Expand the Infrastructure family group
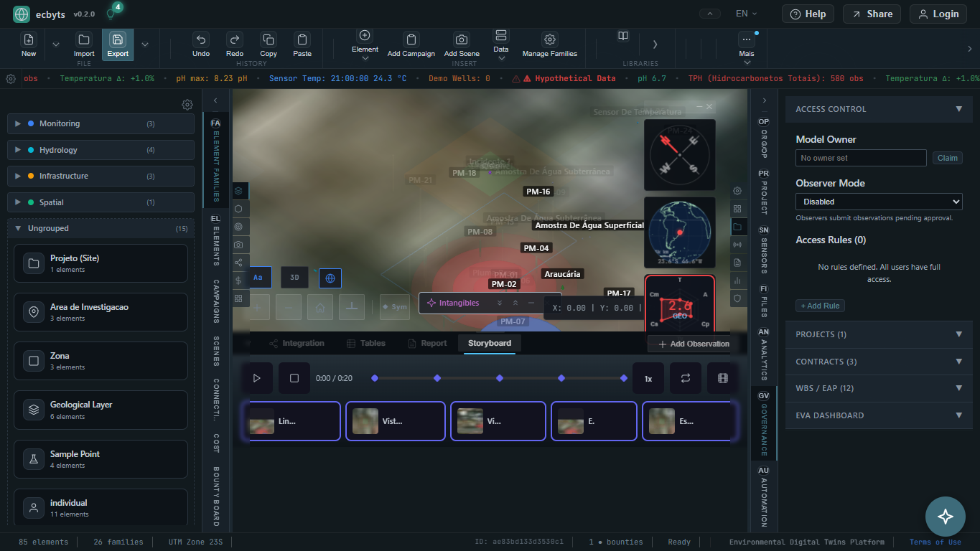Viewport: 980px width, 551px height. click(101, 176)
